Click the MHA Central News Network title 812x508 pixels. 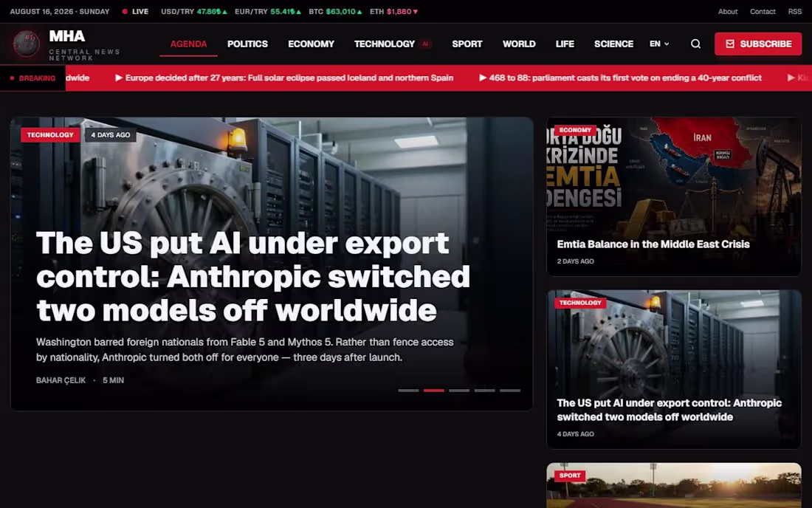coord(84,44)
